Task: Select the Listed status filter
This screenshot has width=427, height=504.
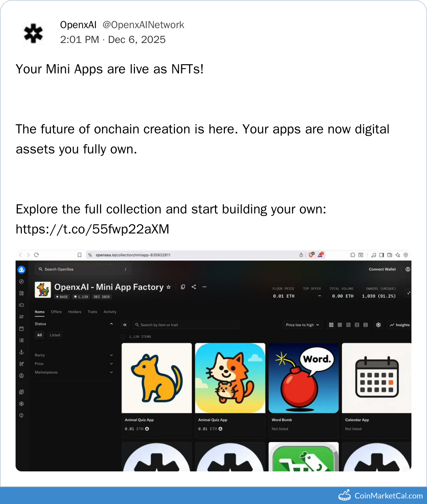Action: [x=55, y=335]
